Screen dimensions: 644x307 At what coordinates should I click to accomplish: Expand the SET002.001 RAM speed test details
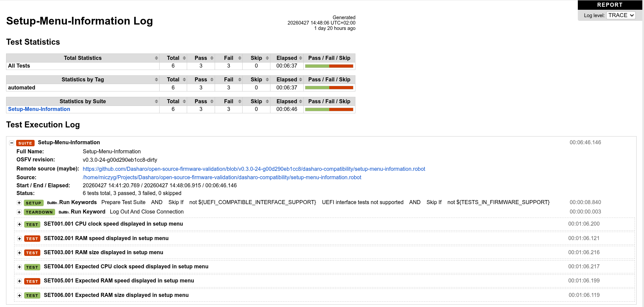point(19,238)
